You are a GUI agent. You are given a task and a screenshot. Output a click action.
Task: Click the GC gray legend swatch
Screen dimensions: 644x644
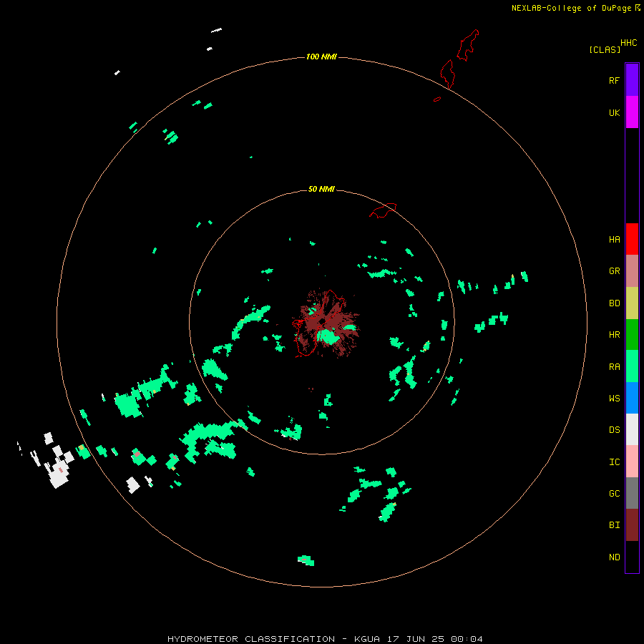[x=632, y=493]
